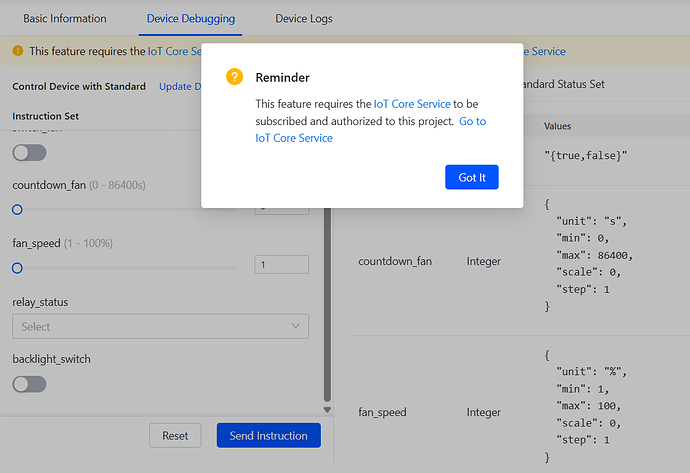This screenshot has width=690, height=473.
Task: Open IoT Core Service link in the dialog
Action: point(412,104)
